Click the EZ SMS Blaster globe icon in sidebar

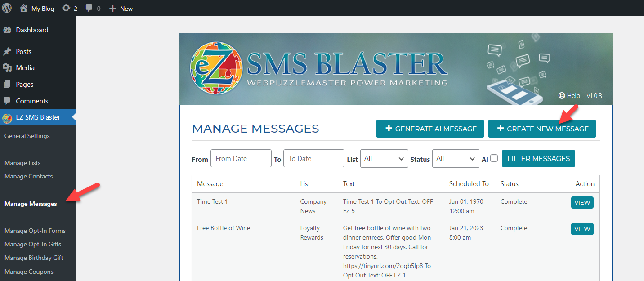[x=7, y=118]
